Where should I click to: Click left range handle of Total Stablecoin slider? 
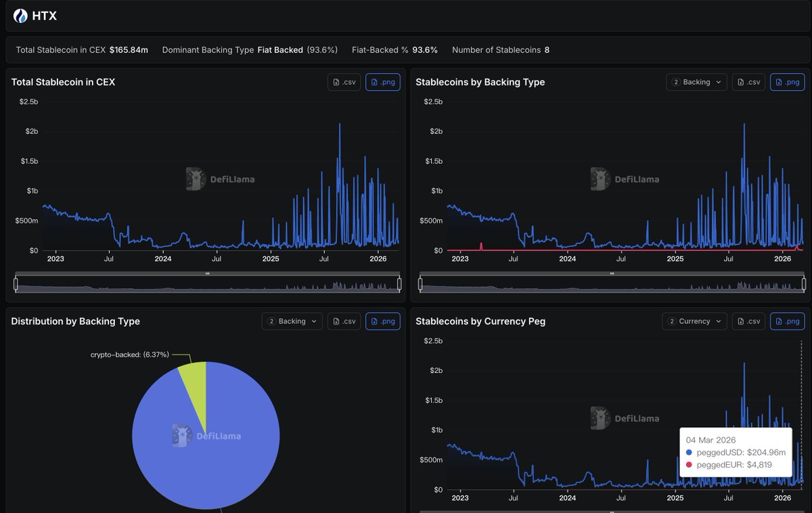coord(16,284)
